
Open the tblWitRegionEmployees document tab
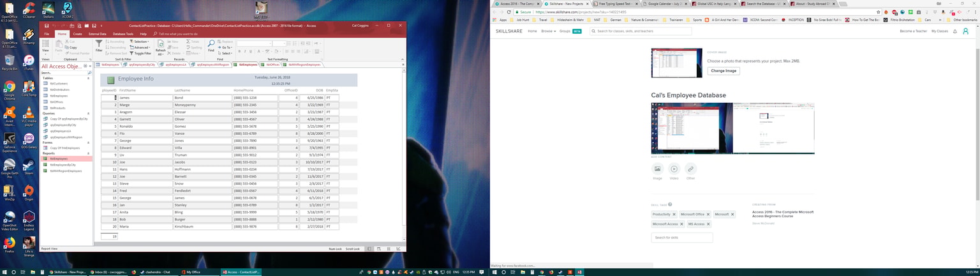(302, 65)
